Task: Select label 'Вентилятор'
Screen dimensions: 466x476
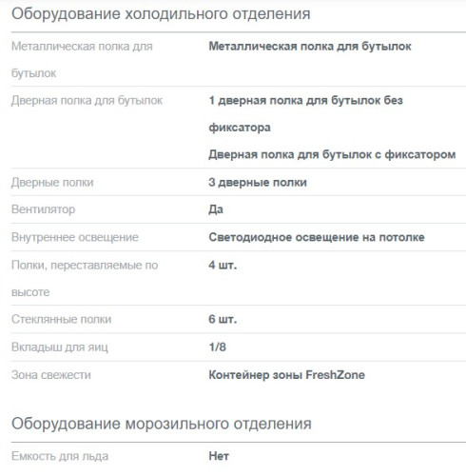Action: coord(43,209)
